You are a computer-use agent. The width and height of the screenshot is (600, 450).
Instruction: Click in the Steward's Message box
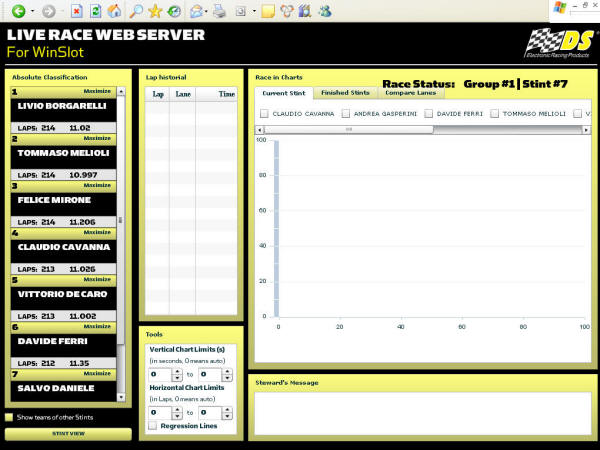tap(423, 413)
